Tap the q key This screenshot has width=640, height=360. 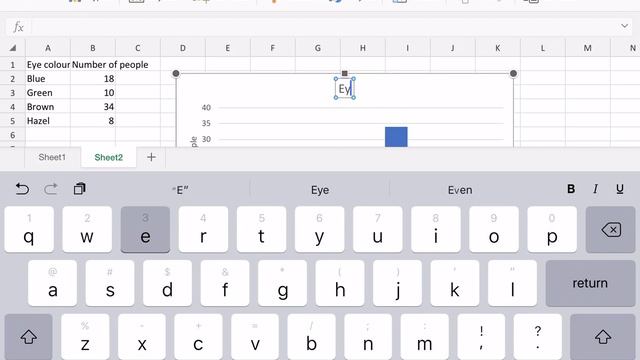click(x=29, y=229)
